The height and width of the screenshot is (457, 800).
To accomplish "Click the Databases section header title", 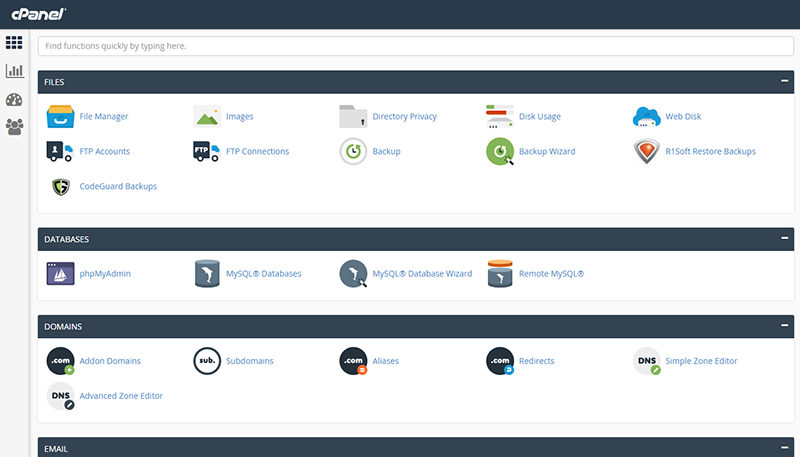I will (x=66, y=239).
